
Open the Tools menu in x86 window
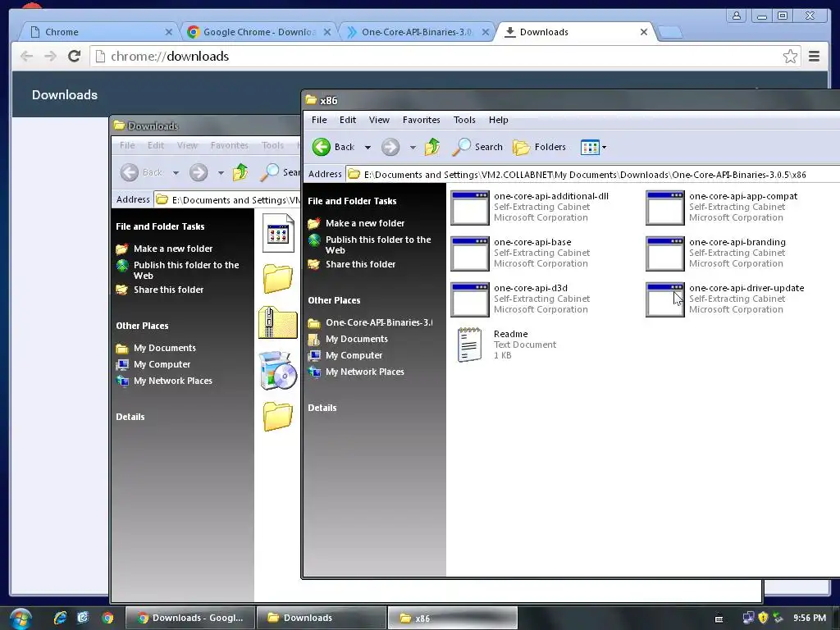click(464, 120)
